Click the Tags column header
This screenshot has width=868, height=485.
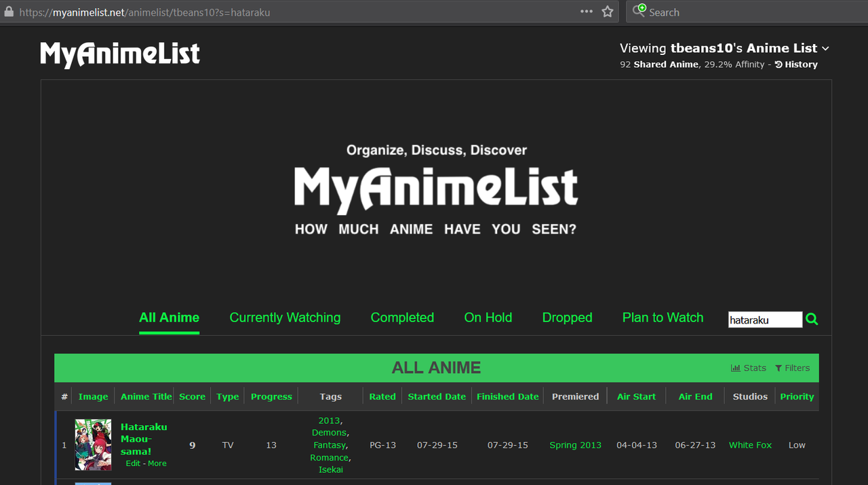click(331, 397)
